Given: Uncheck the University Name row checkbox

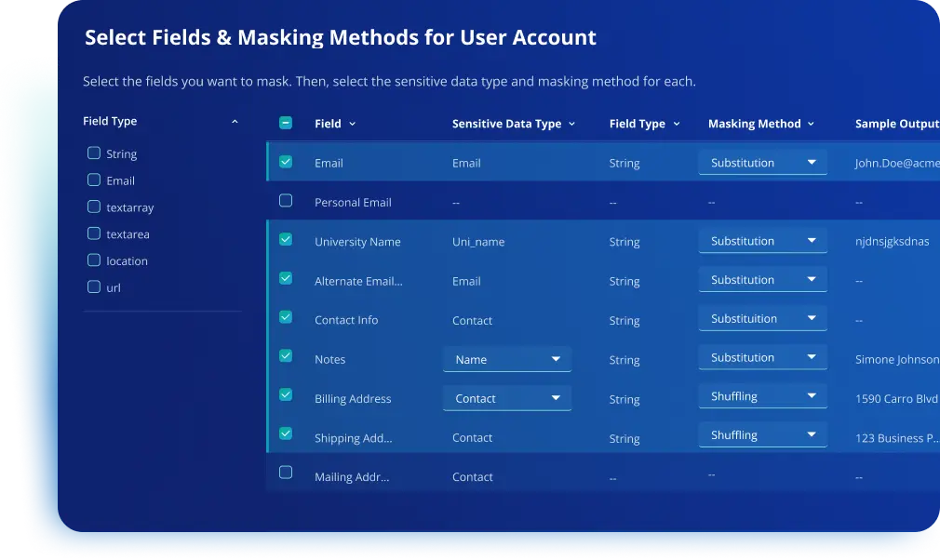Looking at the screenshot, I should coord(286,240).
